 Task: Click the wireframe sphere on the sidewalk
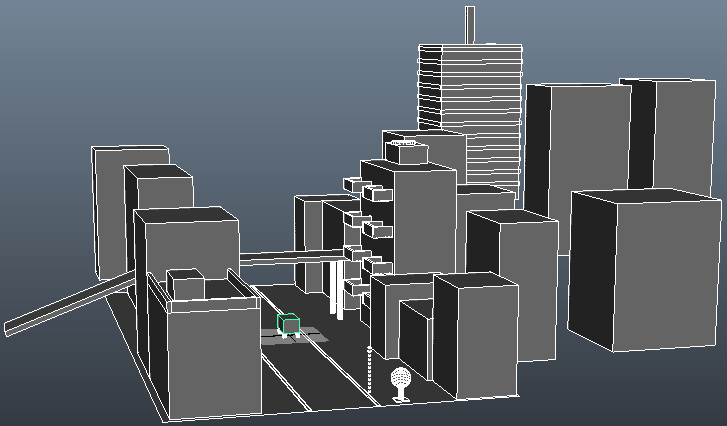pos(400,379)
